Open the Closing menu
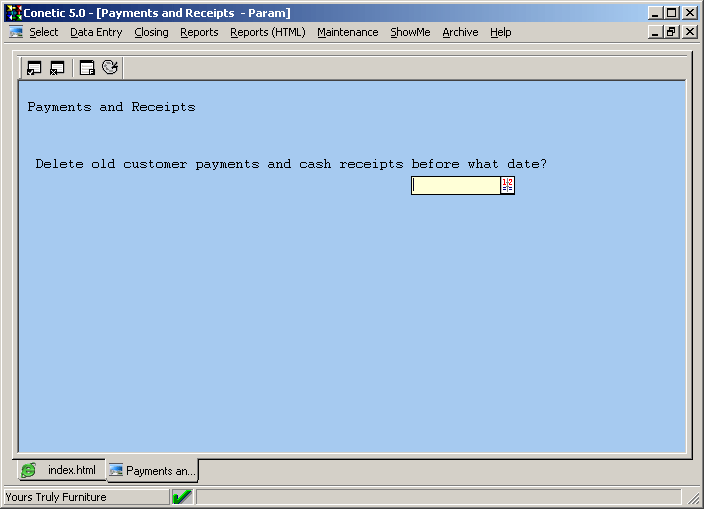This screenshot has height=509, width=704. tap(151, 32)
